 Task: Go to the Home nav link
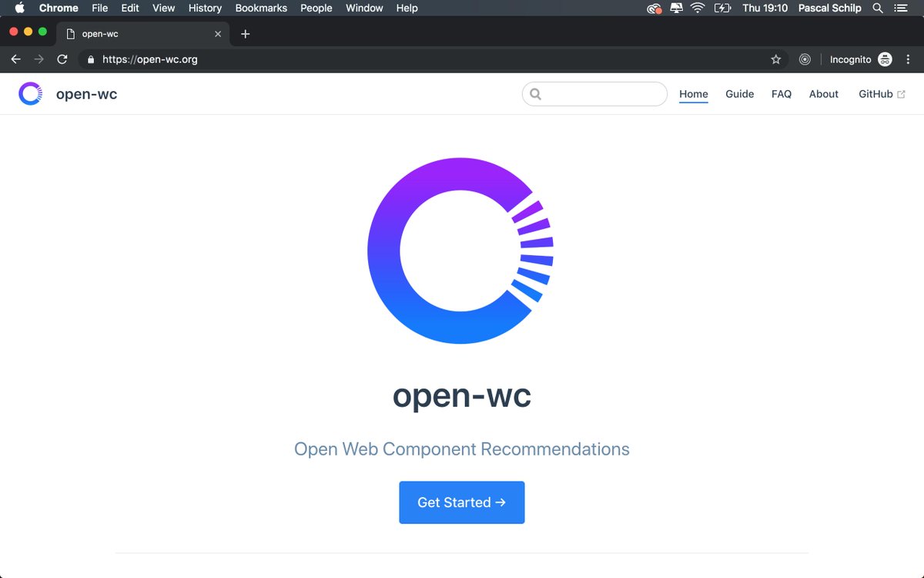[694, 94]
